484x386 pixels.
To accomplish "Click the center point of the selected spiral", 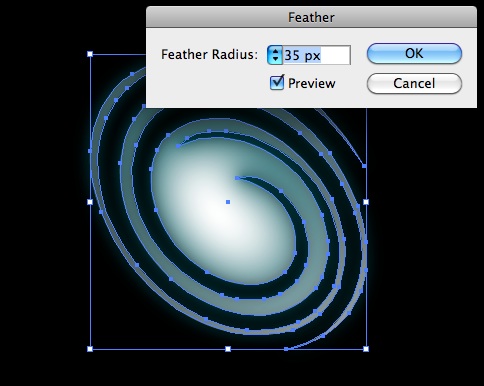I will coord(228,202).
